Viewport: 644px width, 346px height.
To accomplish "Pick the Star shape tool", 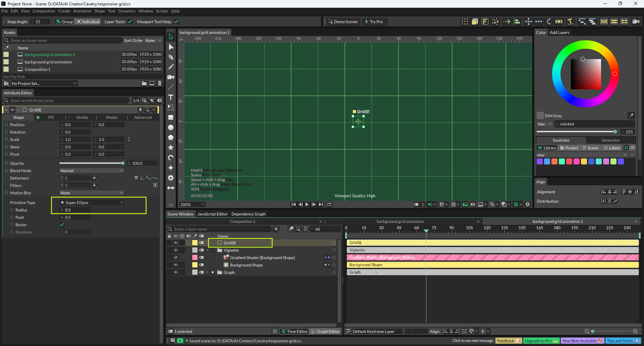I will [x=171, y=148].
